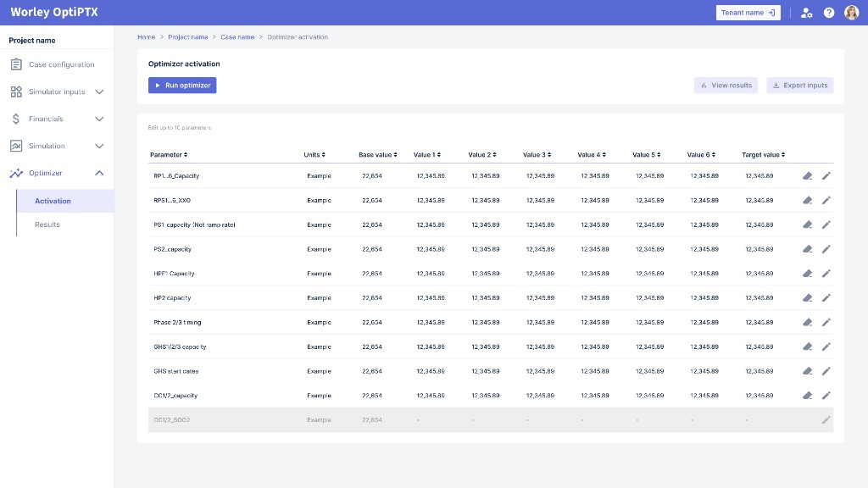
Task: Click the Phase 2/3 timing parameter name
Action: point(177,322)
